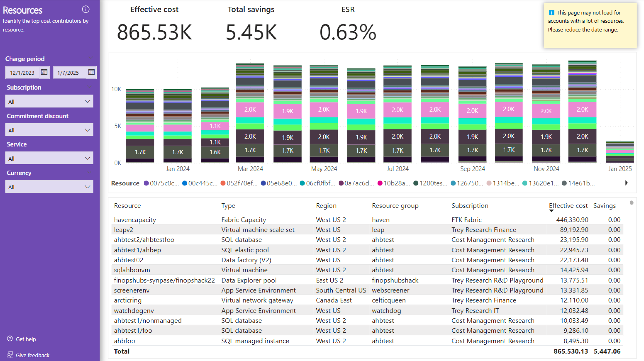Click the Get help link
The image size is (644, 361).
point(26,339)
